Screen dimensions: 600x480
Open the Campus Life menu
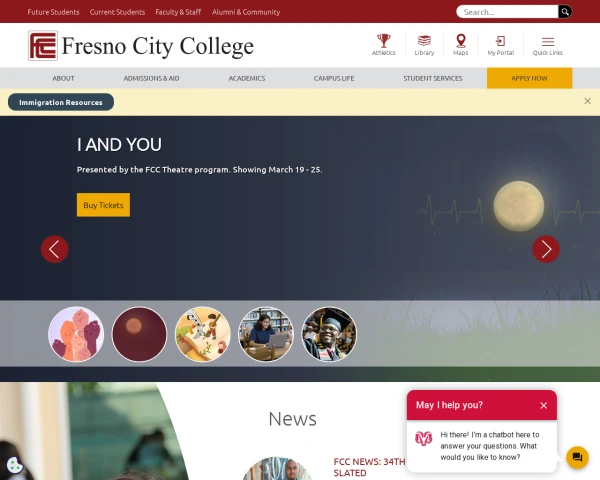coord(334,78)
